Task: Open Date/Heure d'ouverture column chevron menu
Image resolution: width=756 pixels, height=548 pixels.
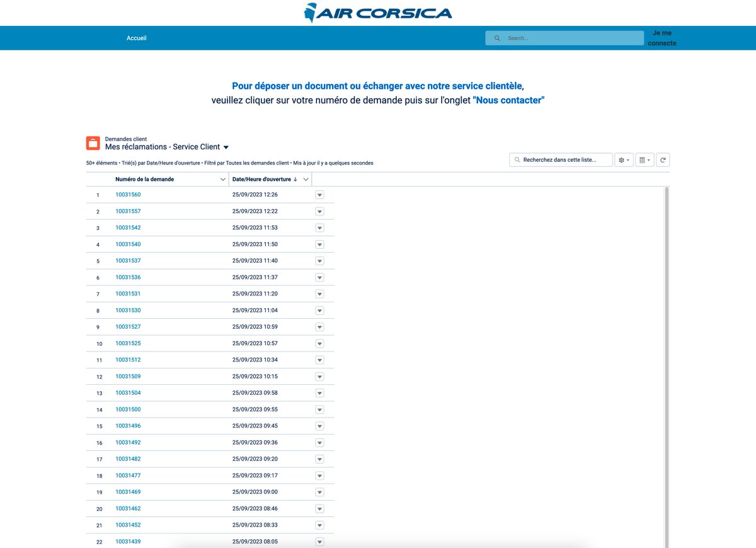Action: pos(306,180)
